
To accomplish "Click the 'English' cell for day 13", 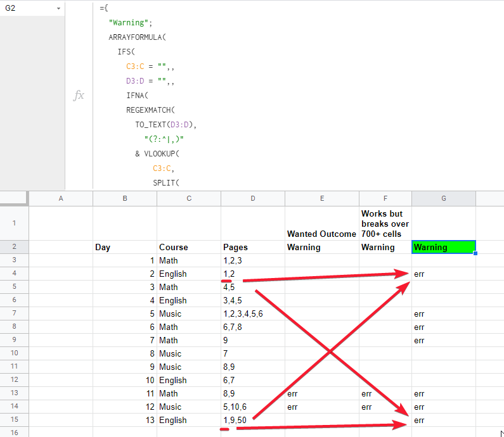I will point(189,420).
